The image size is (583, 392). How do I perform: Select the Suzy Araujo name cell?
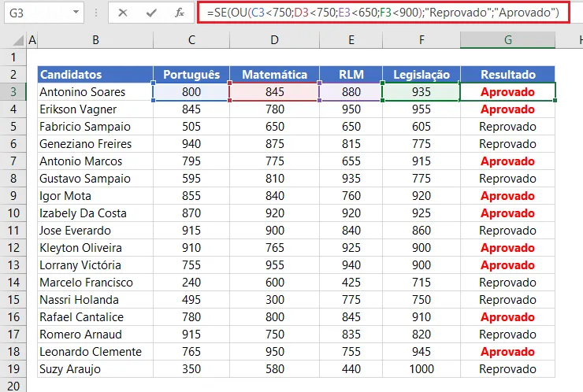click(x=95, y=368)
